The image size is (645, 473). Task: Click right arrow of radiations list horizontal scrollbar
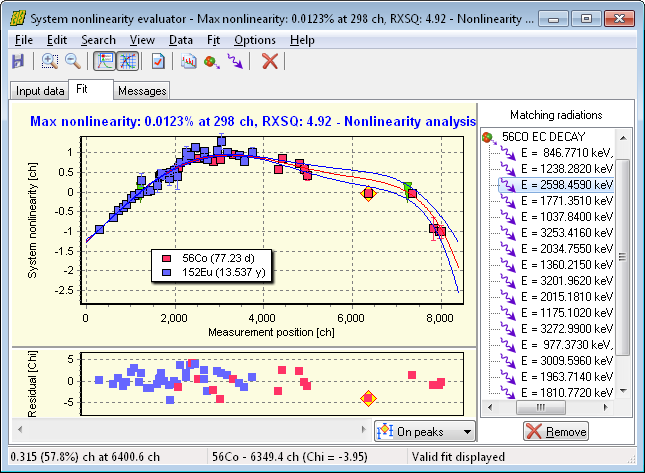click(606, 408)
